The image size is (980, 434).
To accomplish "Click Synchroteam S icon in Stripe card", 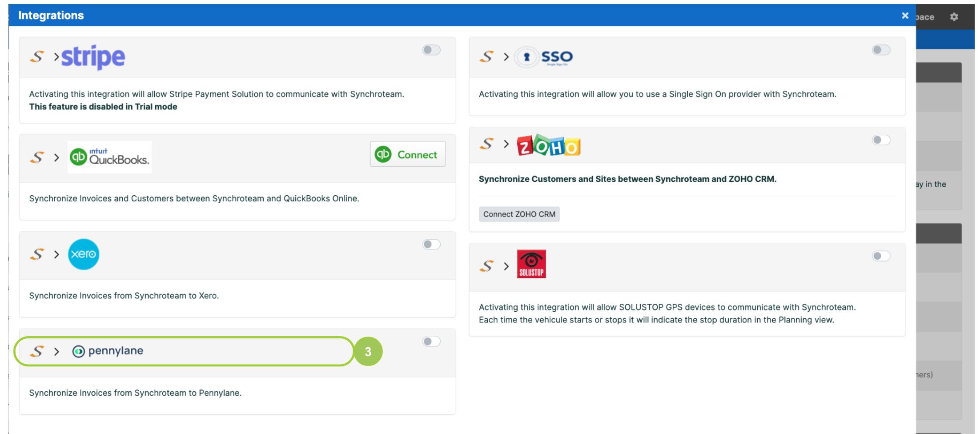I will (x=37, y=57).
